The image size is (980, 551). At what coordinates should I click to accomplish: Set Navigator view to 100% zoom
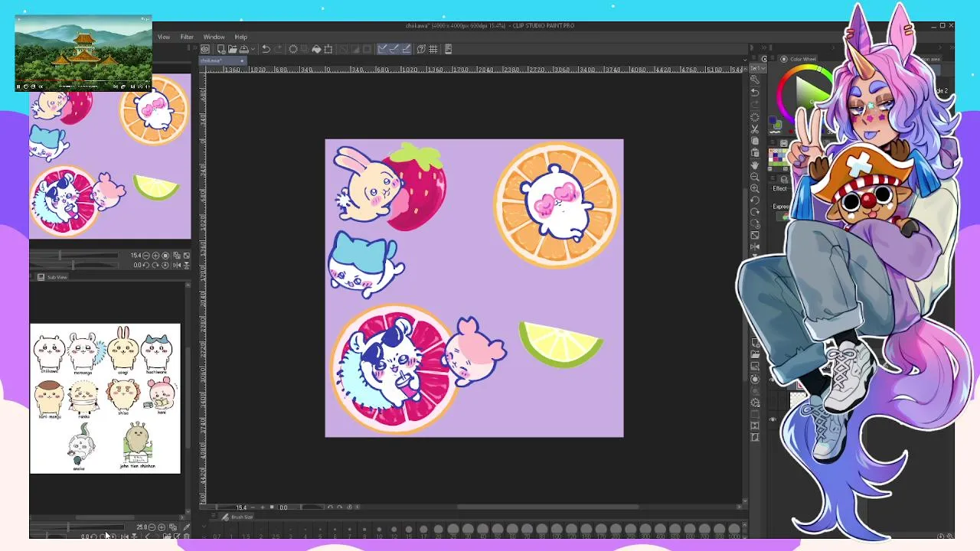(x=165, y=256)
